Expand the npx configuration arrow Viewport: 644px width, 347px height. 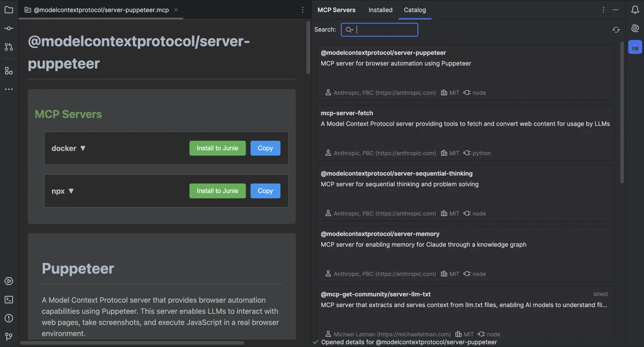pos(71,191)
